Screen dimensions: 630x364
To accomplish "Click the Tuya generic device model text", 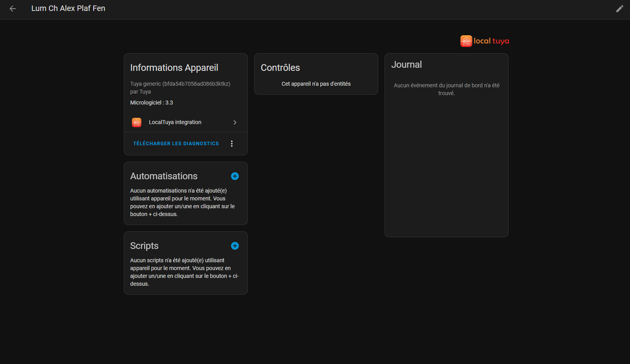I will [180, 84].
